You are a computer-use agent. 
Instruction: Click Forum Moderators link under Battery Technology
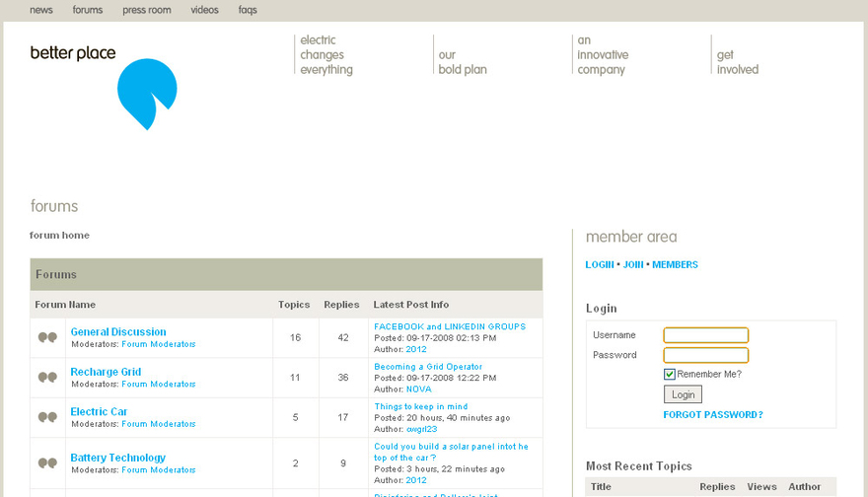(x=159, y=469)
